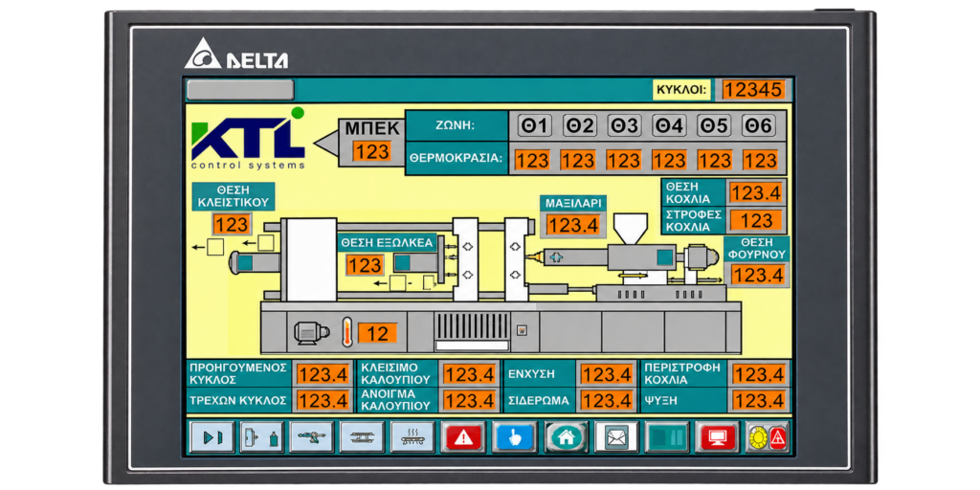This screenshot has width=980, height=490.
Task: Go to the home screen icon
Action: (567, 436)
